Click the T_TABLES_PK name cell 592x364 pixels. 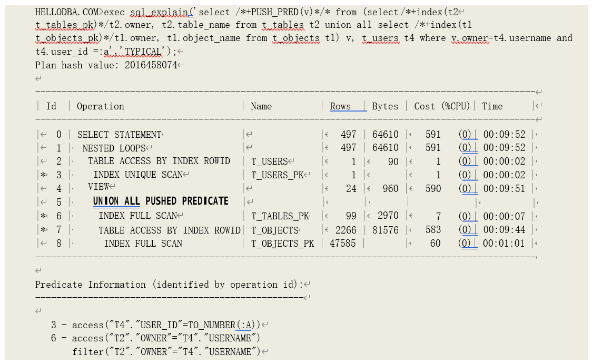[279, 216]
